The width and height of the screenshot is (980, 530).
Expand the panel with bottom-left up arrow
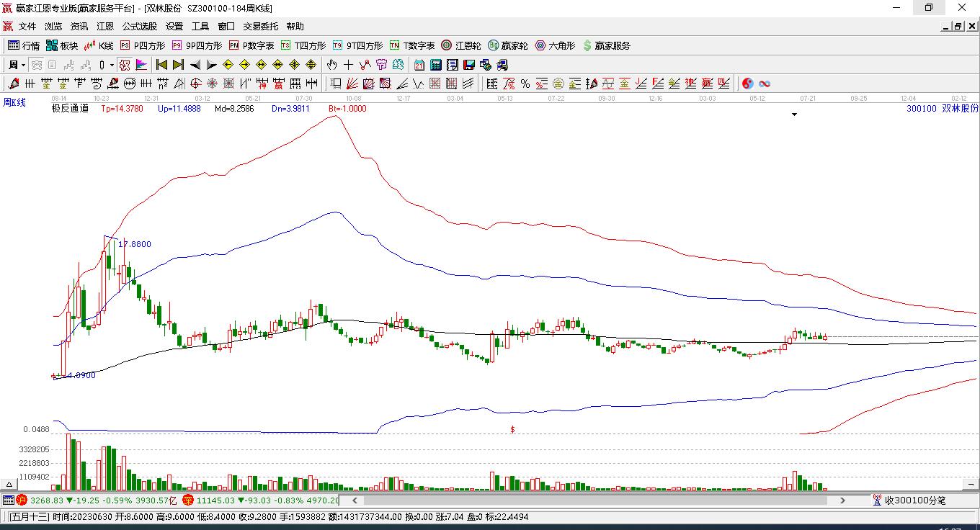coord(10,485)
